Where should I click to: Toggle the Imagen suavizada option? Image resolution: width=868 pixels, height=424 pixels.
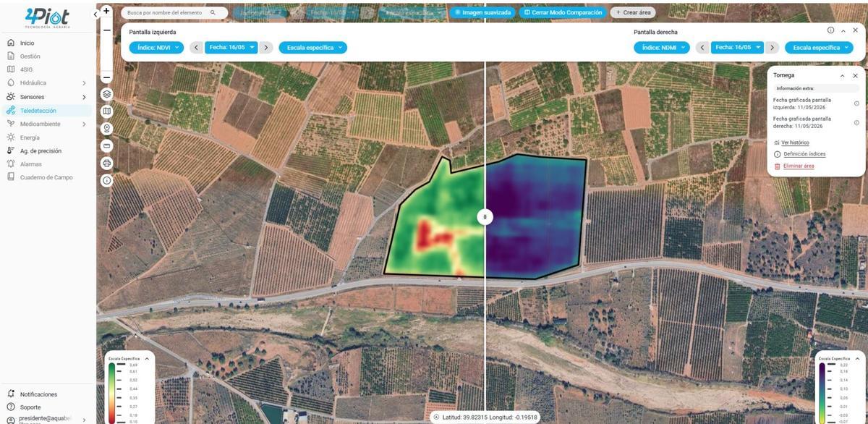482,12
